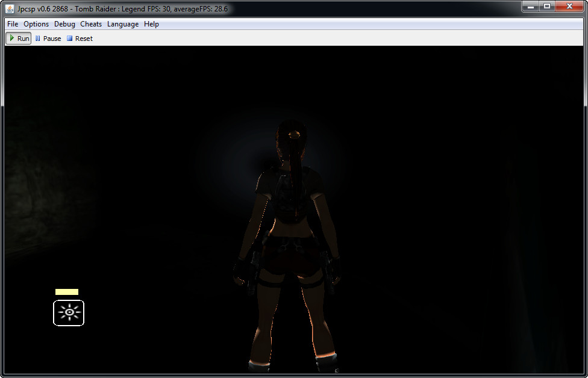Screen dimensions: 588x378
Task: Open the Options menu
Action: tap(36, 24)
